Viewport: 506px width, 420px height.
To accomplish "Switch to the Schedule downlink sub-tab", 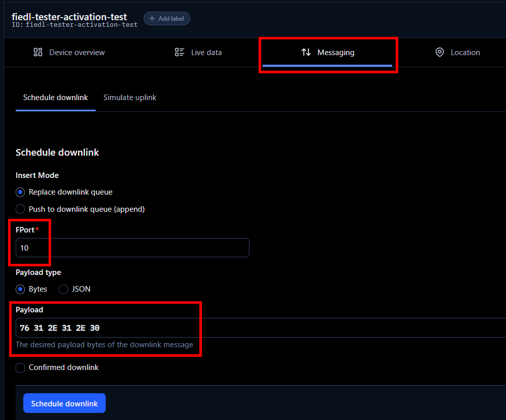I will pyautogui.click(x=56, y=98).
